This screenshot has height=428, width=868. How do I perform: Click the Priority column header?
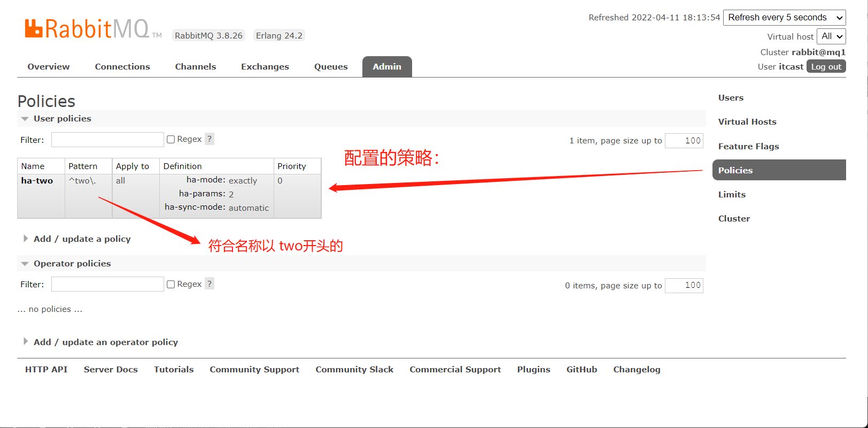pos(297,166)
